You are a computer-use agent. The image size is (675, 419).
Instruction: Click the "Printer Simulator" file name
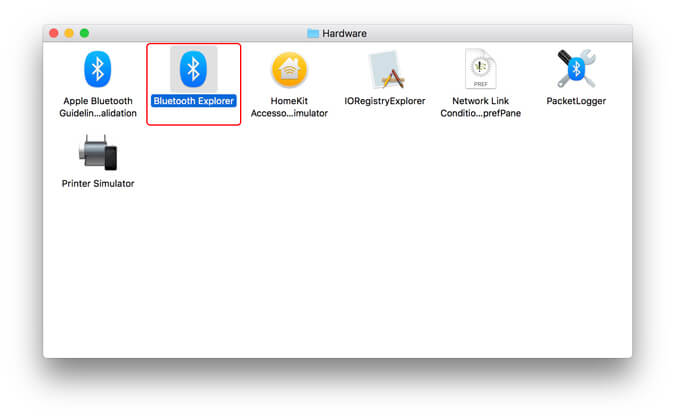98,183
